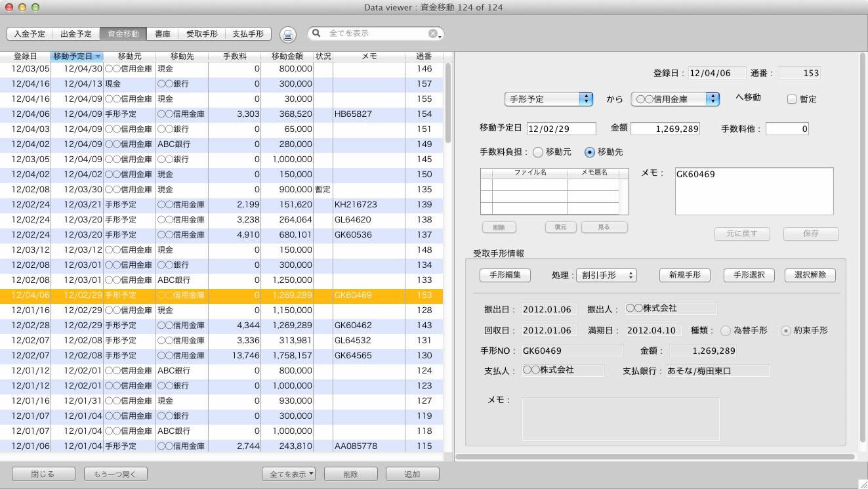The height and width of the screenshot is (489, 868).
Task: Select the 約束手形 radio button
Action: 786,331
